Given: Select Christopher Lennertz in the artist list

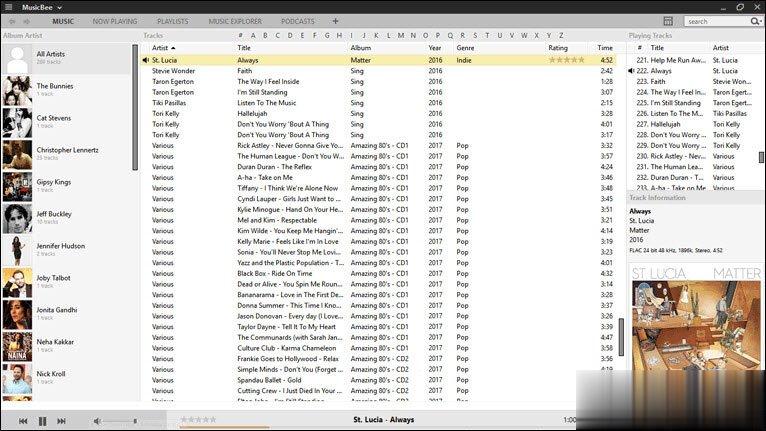Looking at the screenshot, I should (66, 154).
